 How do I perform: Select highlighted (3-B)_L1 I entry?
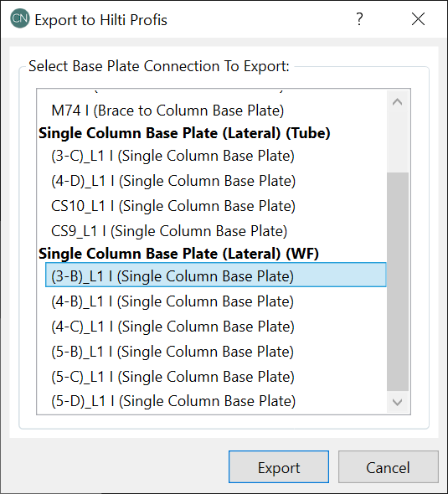pos(216,275)
